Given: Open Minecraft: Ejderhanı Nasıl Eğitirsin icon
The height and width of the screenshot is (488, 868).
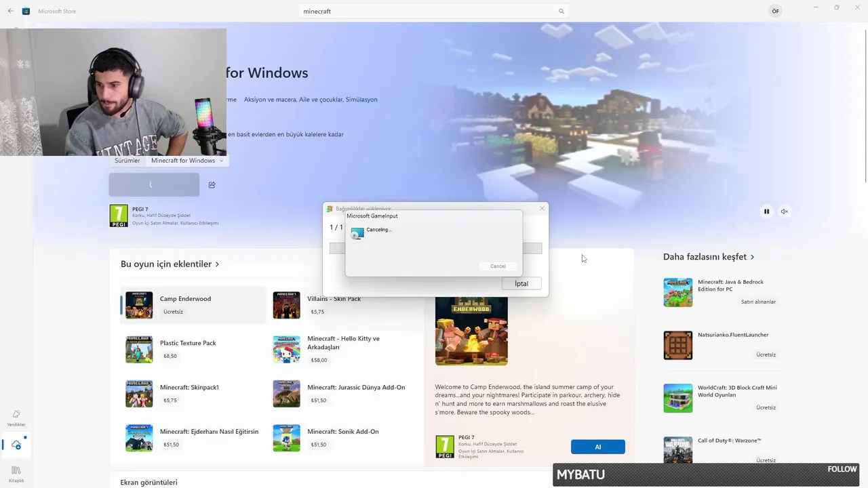Looking at the screenshot, I should (139, 438).
